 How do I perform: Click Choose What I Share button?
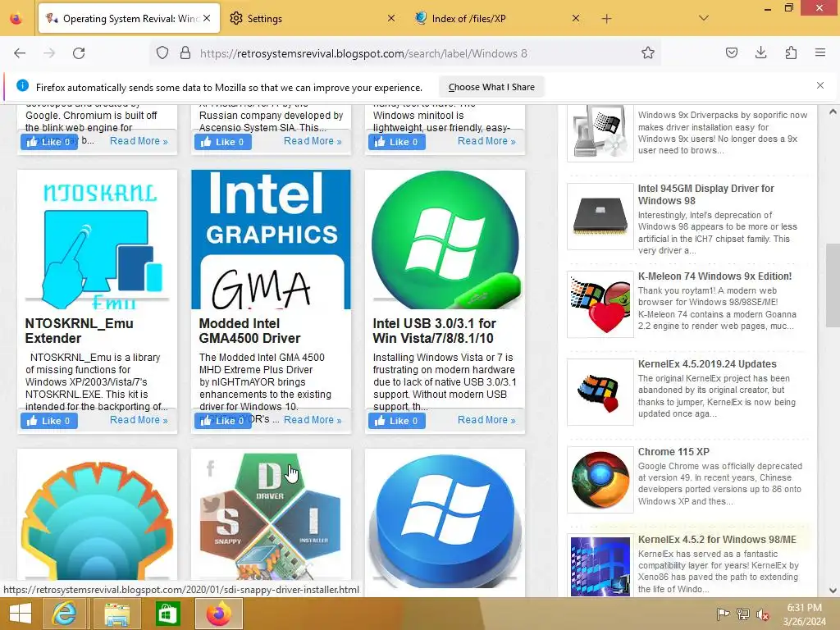(x=491, y=87)
